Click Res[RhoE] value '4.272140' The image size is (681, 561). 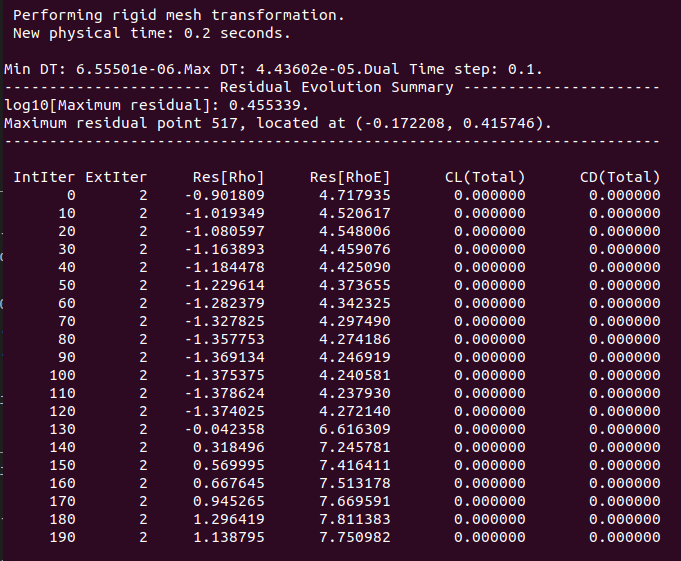tap(355, 412)
